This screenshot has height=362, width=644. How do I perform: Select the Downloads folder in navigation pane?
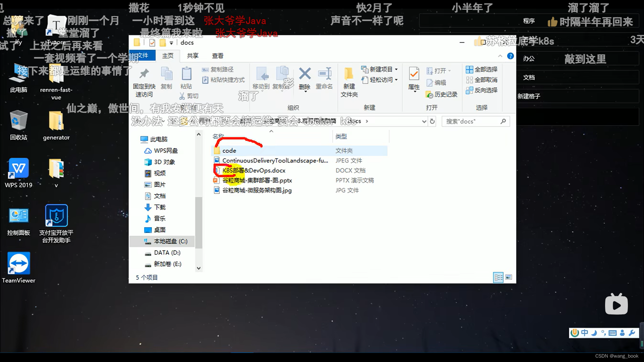click(x=155, y=207)
